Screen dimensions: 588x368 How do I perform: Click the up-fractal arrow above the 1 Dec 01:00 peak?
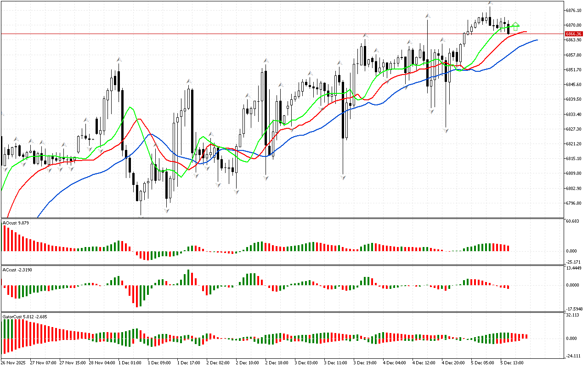tap(119, 59)
